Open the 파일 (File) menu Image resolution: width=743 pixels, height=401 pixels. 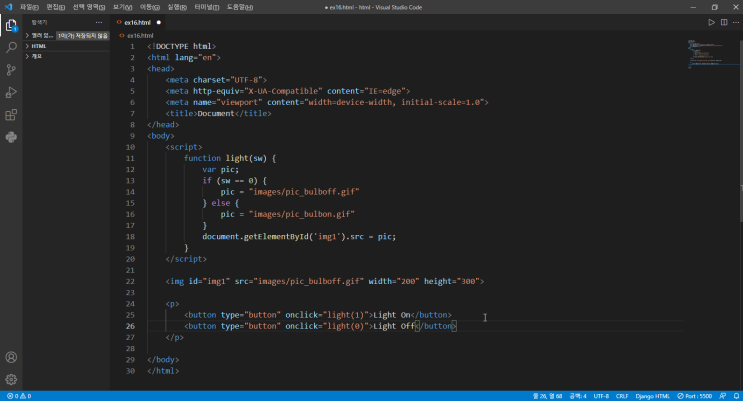pyautogui.click(x=28, y=6)
